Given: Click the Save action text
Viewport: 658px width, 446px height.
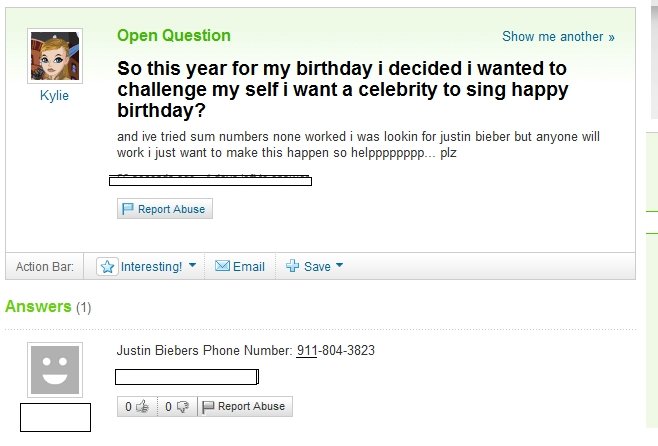Looking at the screenshot, I should click(x=317, y=266).
